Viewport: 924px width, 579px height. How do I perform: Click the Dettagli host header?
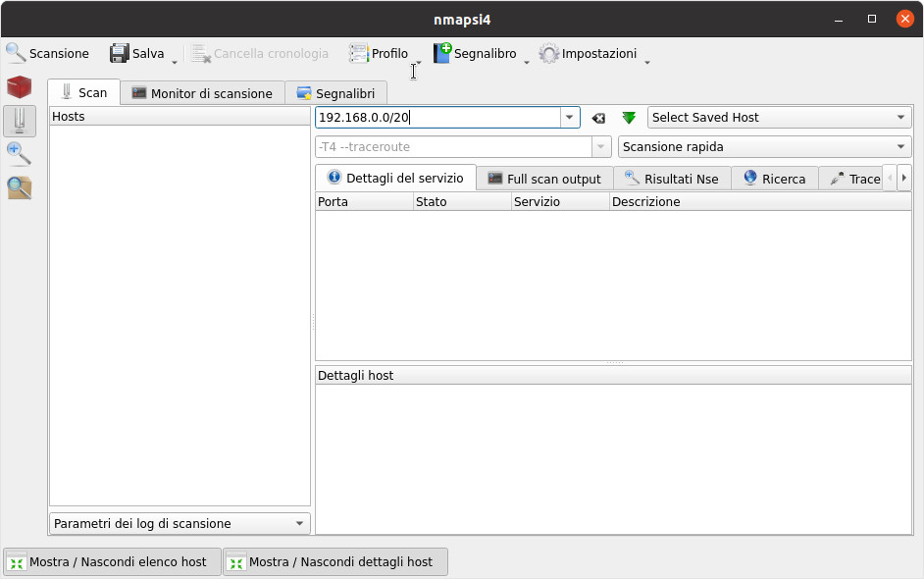(613, 376)
